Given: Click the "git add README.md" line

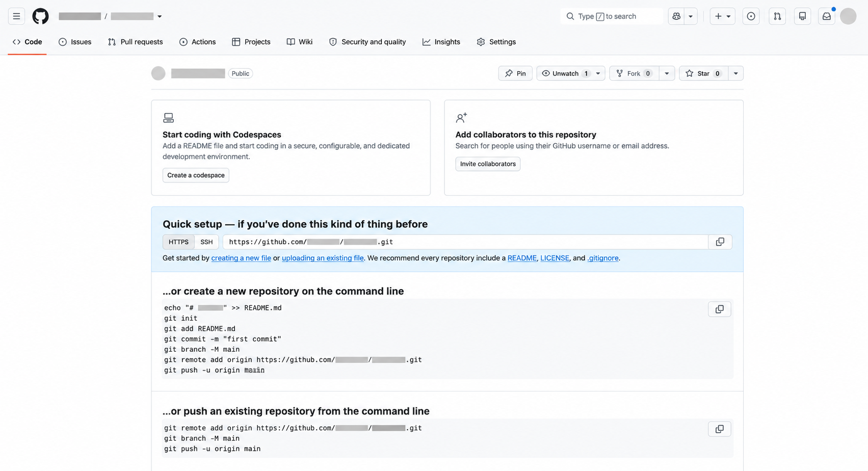Looking at the screenshot, I should click(x=200, y=329).
